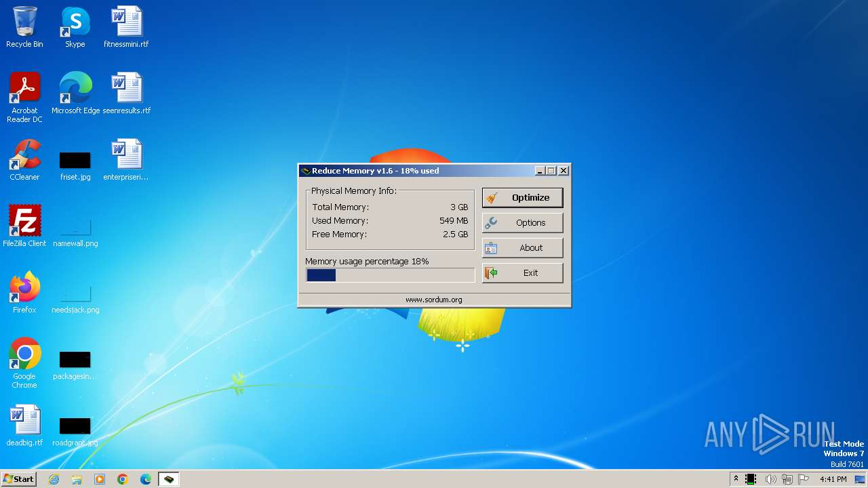Open Windows Explorer from taskbar

[77, 479]
